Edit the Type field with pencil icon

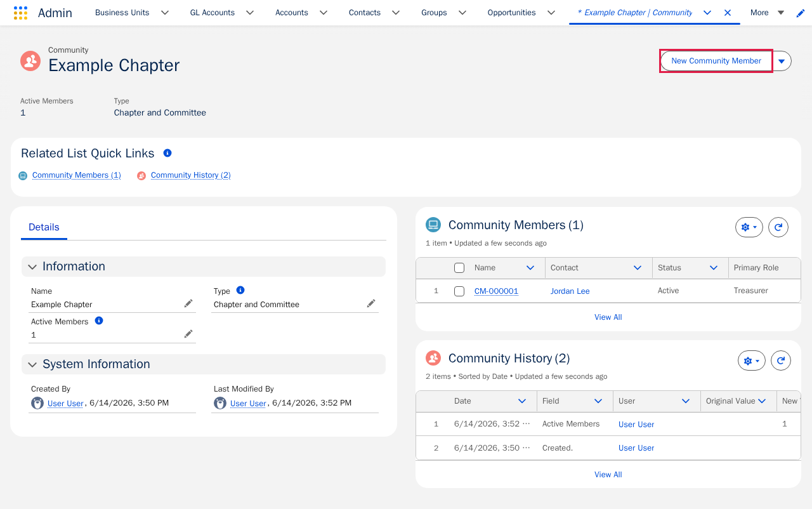coord(371,304)
